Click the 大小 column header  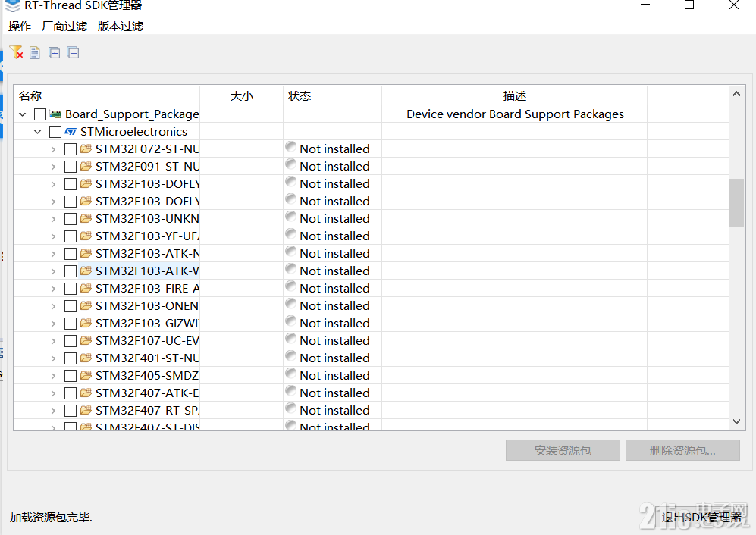tap(242, 96)
